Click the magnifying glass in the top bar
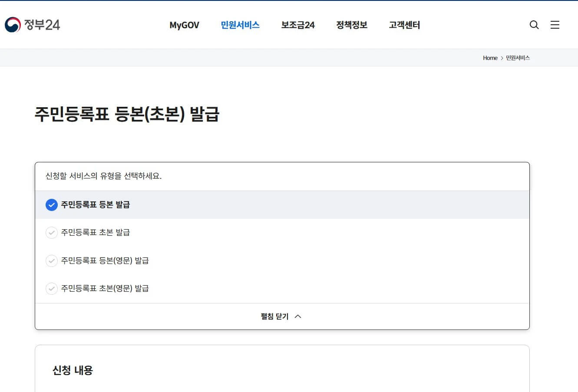This screenshot has width=578, height=392. [534, 25]
